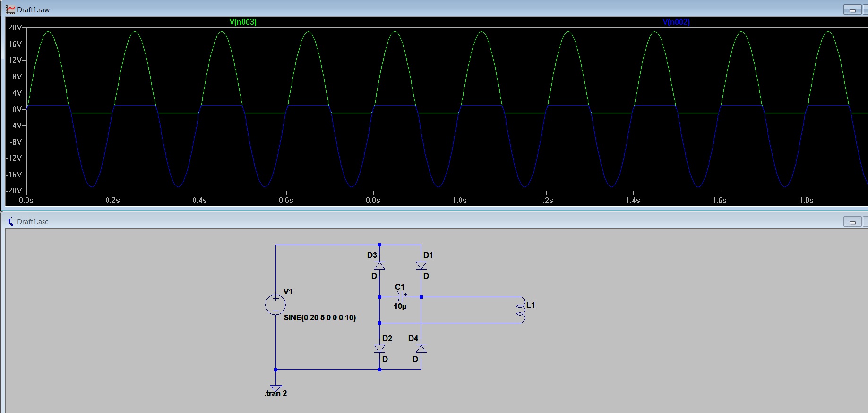
Task: Select capacitor C1 symbol
Action: [x=400, y=297]
